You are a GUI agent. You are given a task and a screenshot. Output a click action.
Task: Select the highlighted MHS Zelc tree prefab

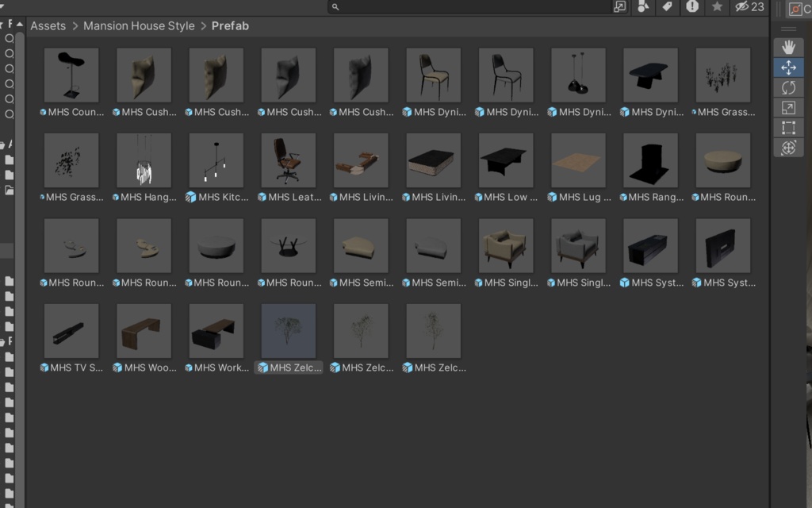click(288, 330)
